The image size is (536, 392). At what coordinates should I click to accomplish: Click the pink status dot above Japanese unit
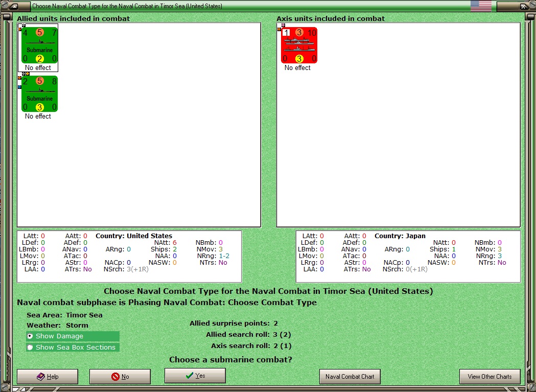coord(283,25)
